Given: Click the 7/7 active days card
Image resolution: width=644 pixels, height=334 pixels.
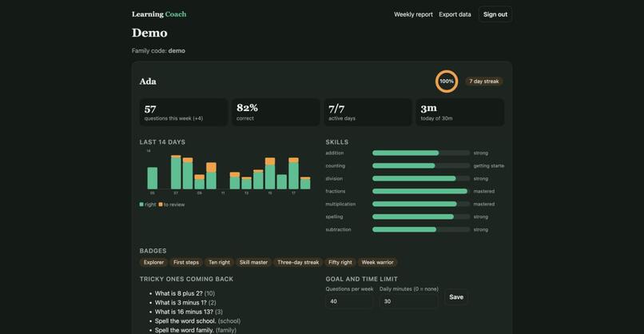Looking at the screenshot, I should click(x=368, y=112).
